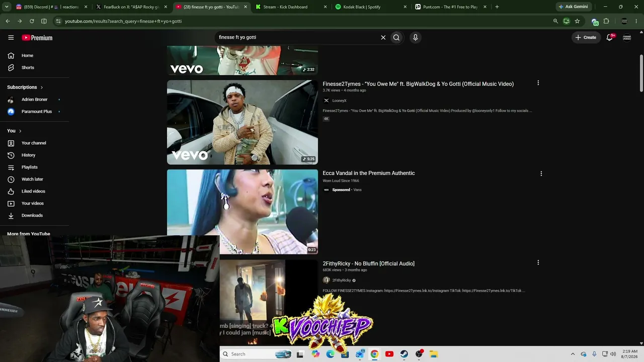Image resolution: width=644 pixels, height=362 pixels.
Task: Go forward in the browser
Action: click(20, 21)
